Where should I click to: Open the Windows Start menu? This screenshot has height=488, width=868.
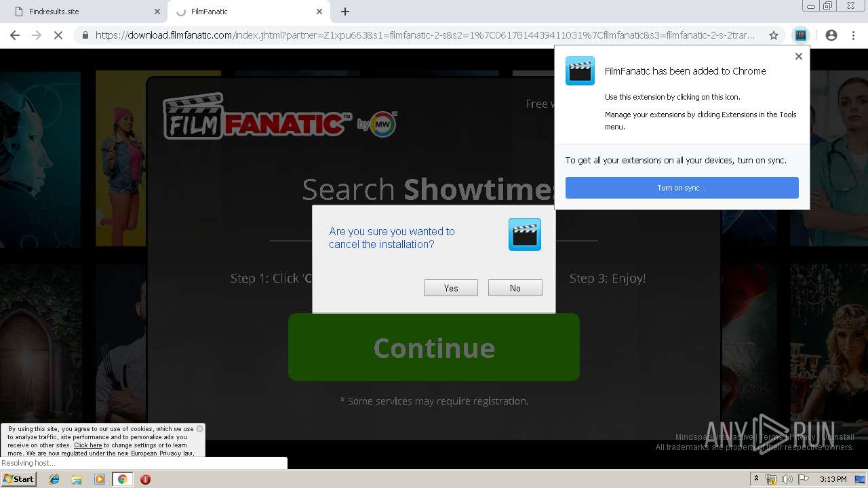click(18, 479)
